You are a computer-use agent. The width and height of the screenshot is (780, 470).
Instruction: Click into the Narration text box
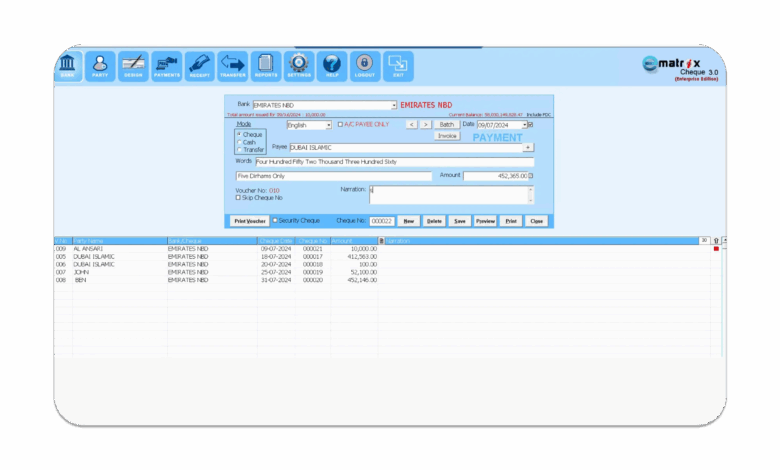click(448, 195)
